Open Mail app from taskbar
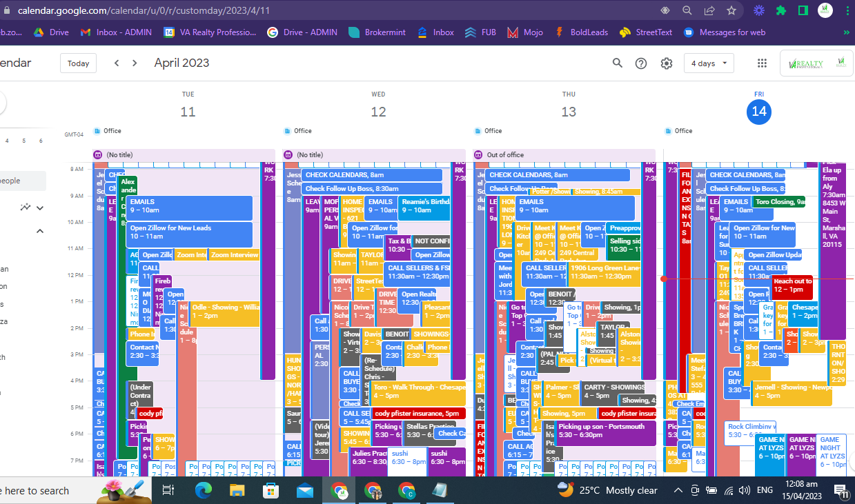Screen dimensions: 855x504 coord(305,490)
